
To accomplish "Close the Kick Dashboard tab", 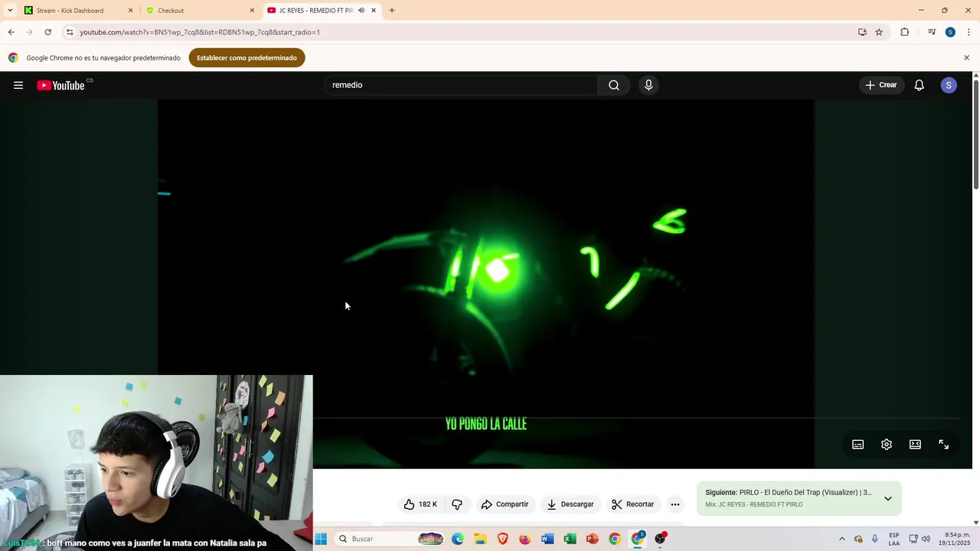I will pos(130,11).
